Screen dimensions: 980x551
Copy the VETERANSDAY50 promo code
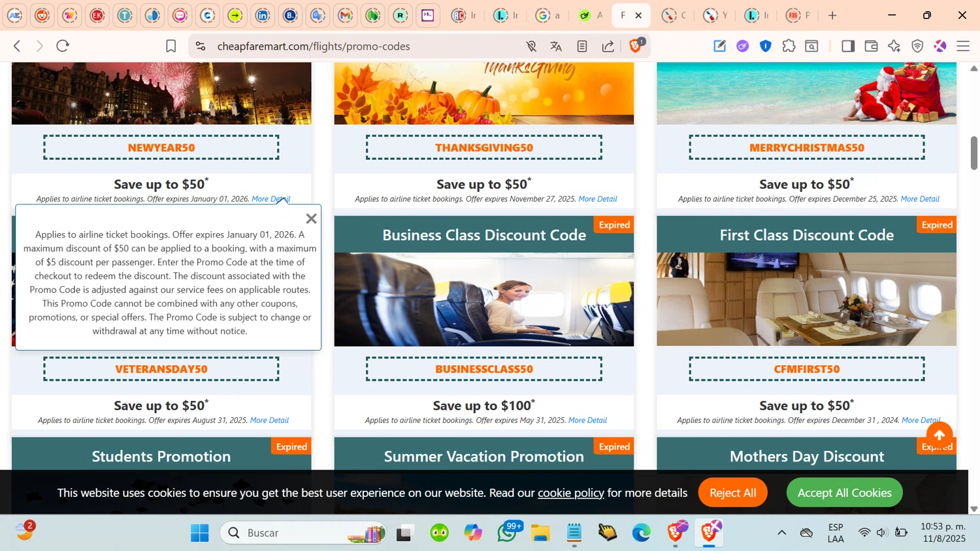(161, 369)
